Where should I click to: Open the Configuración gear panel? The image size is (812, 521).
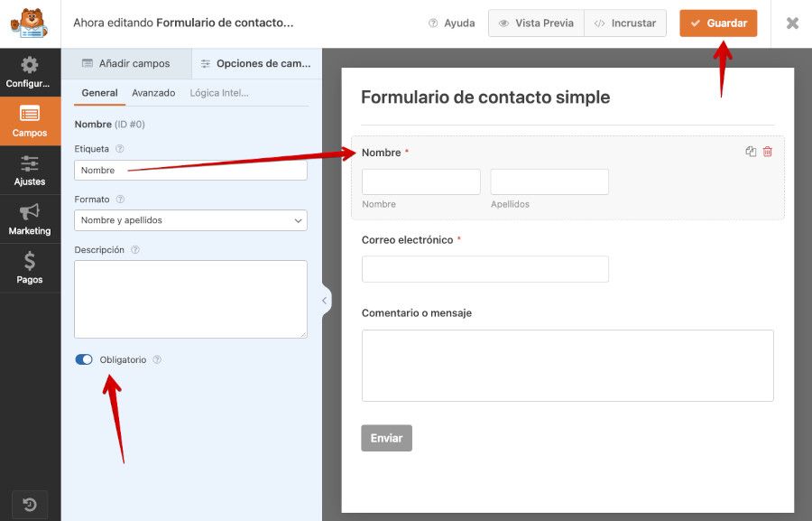tap(30, 72)
